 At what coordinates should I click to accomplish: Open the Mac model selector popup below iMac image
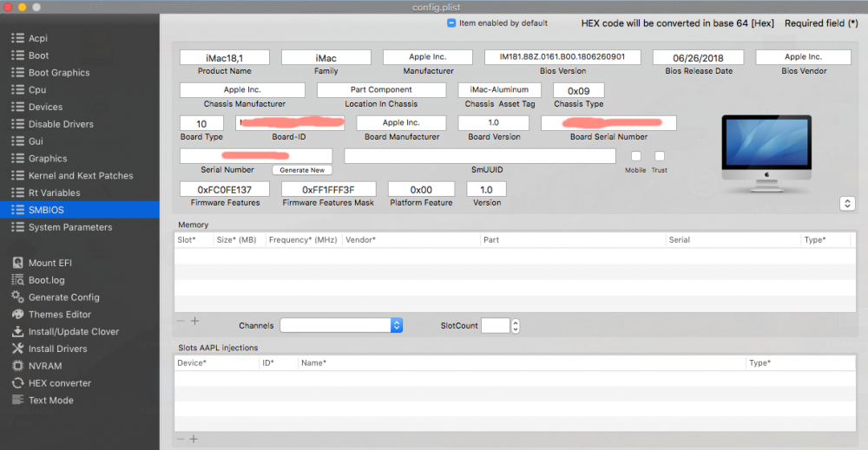[847, 204]
